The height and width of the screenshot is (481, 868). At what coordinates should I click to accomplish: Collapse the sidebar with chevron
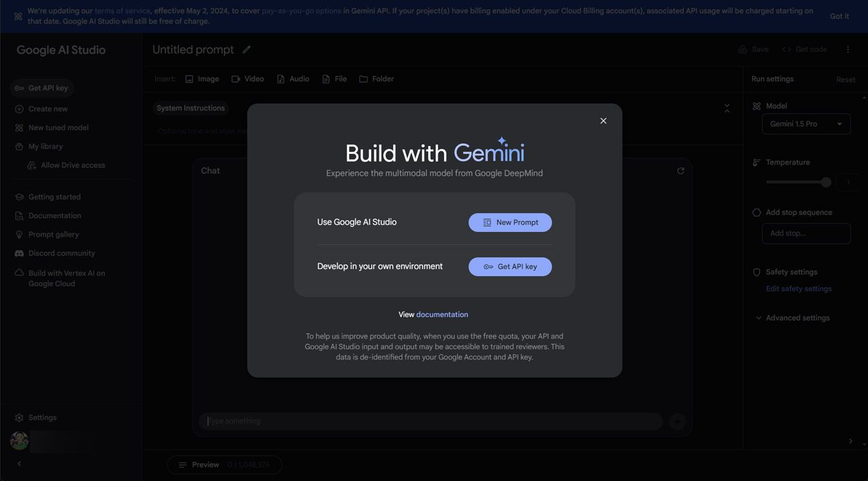point(19,464)
